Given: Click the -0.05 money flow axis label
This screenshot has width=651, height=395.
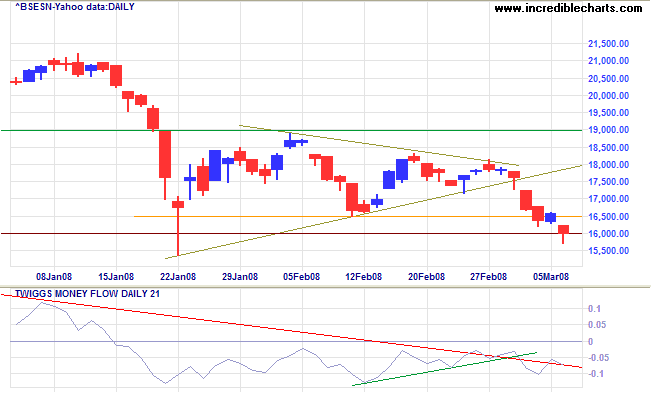Looking at the screenshot, I should pos(598,358).
